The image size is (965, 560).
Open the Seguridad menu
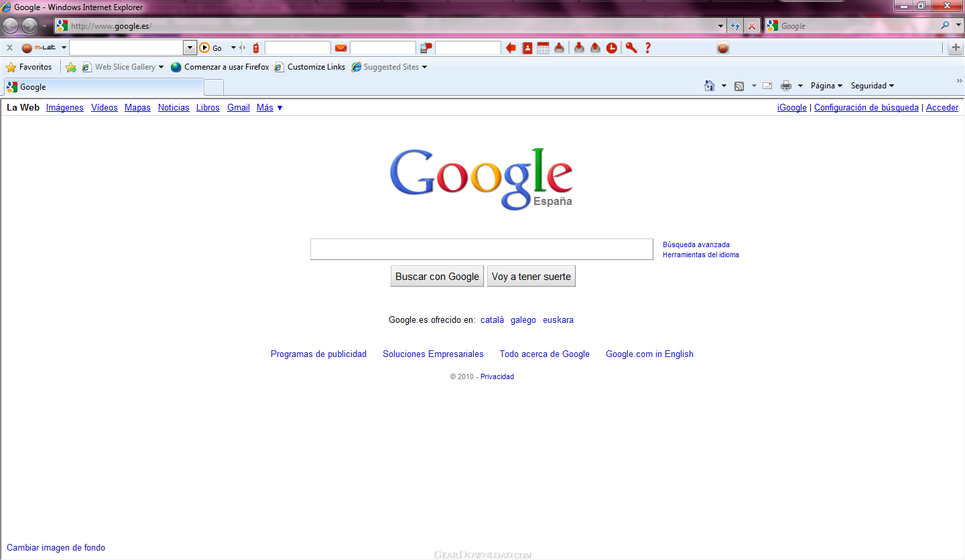pos(872,86)
